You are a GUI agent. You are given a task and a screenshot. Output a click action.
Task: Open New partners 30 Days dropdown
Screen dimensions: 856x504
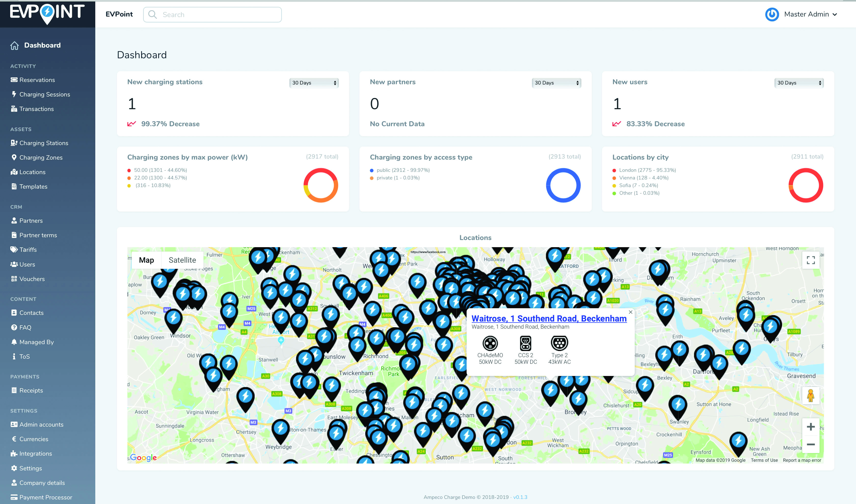[x=556, y=83]
